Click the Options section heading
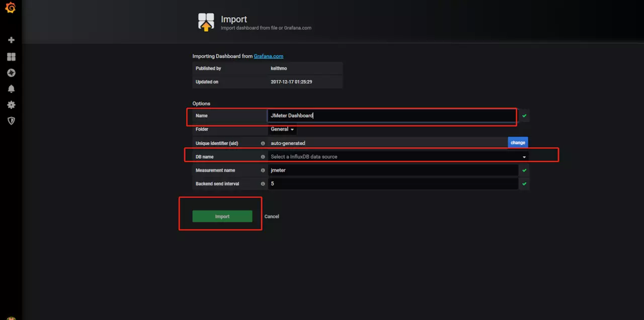 point(201,103)
